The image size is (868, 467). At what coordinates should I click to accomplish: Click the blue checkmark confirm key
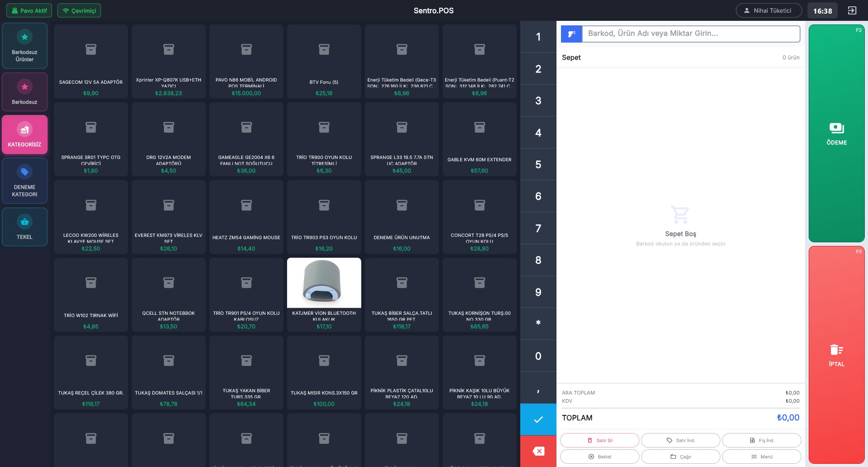pyautogui.click(x=538, y=419)
